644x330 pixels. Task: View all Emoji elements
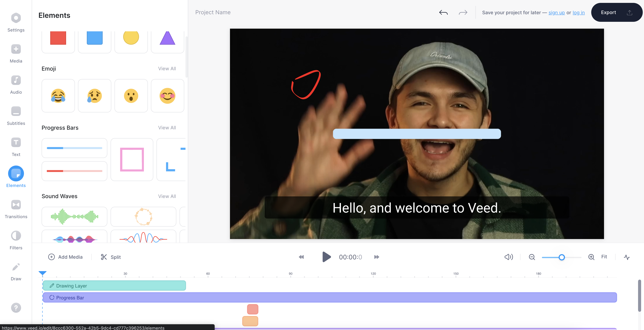click(167, 68)
